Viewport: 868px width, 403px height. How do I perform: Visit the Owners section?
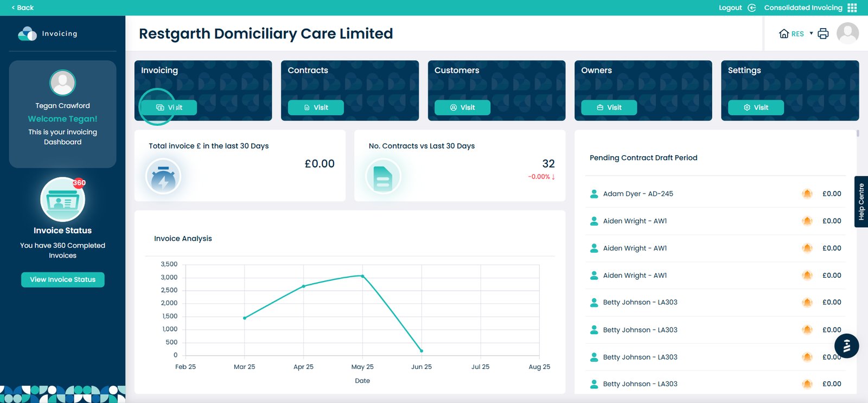[x=609, y=107]
